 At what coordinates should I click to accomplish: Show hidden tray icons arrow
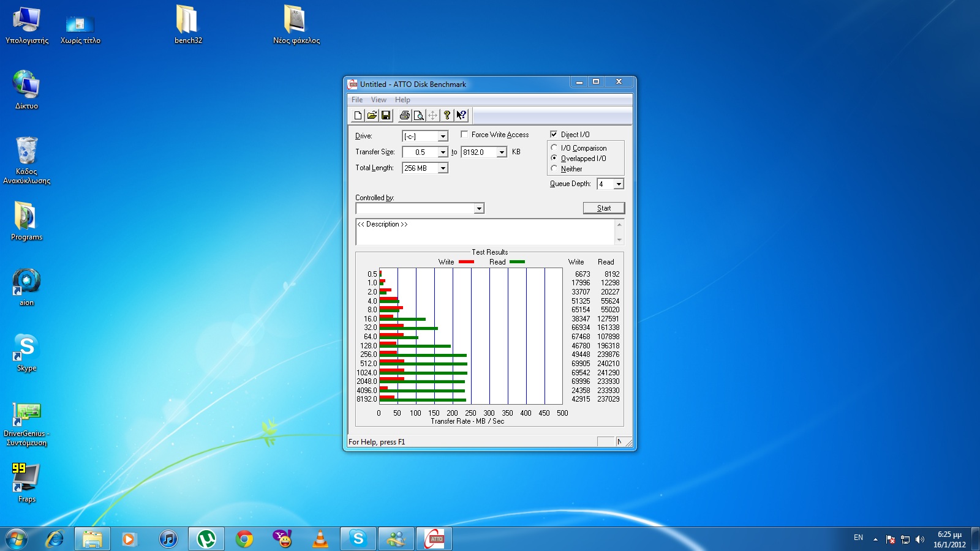pyautogui.click(x=875, y=539)
